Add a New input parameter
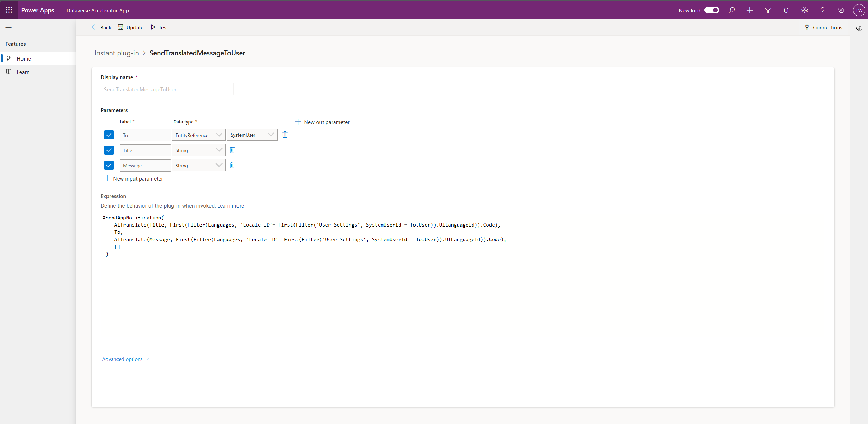 pyautogui.click(x=134, y=178)
